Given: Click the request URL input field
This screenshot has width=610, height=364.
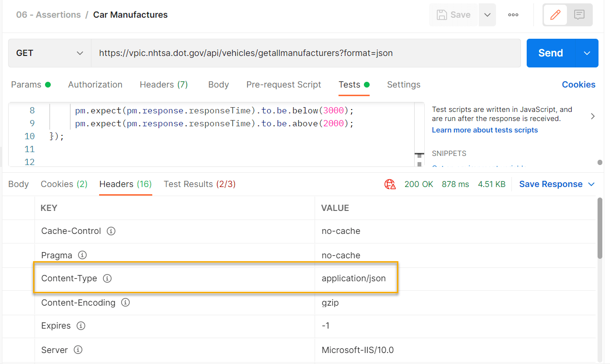Looking at the screenshot, I should [305, 53].
